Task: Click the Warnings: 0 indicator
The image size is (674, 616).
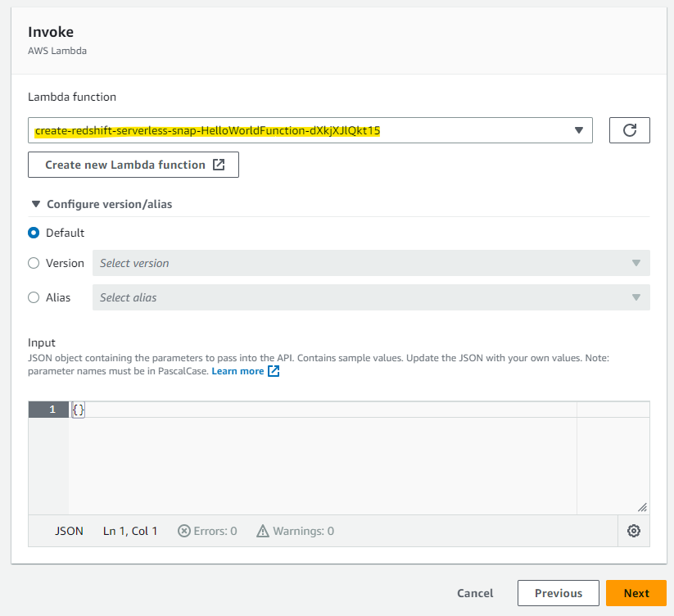Action: click(x=296, y=531)
